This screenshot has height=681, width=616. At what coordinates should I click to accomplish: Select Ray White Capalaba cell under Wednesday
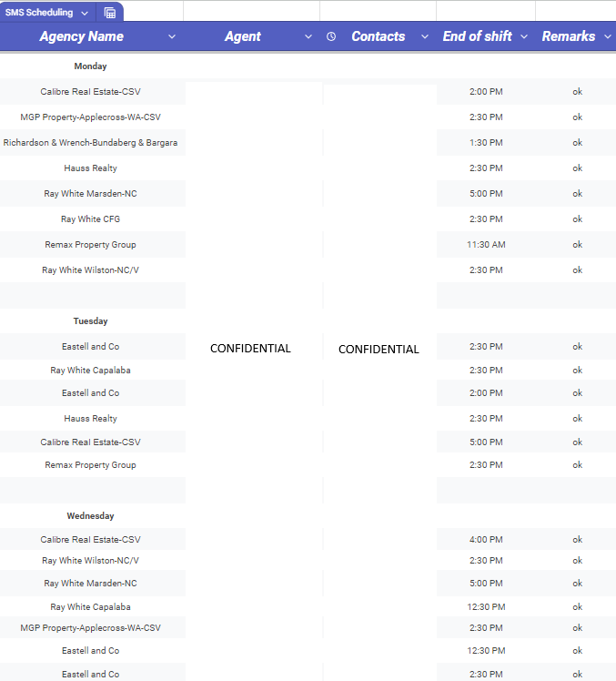click(x=90, y=606)
